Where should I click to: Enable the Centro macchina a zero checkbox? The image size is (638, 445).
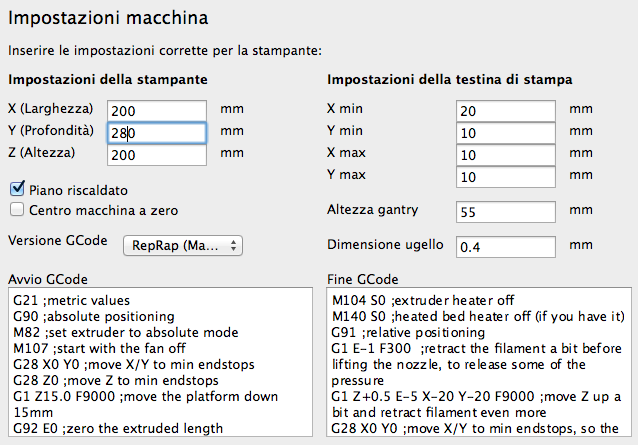click(x=17, y=209)
